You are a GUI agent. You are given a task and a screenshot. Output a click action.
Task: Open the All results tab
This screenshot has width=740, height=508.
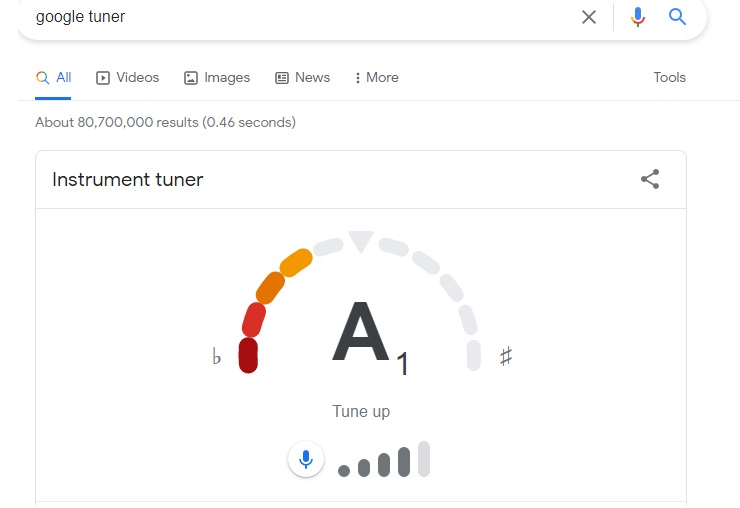pos(54,78)
